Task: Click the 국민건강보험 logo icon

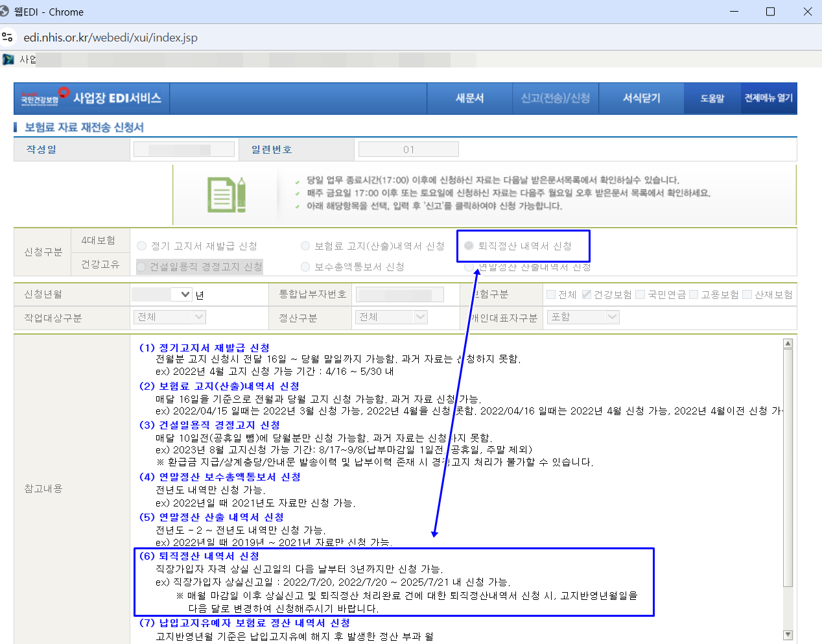Action: (x=44, y=97)
